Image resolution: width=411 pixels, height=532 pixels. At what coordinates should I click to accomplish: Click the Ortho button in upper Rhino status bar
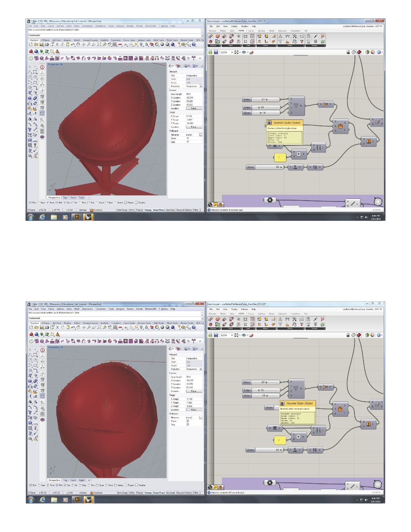132,210
